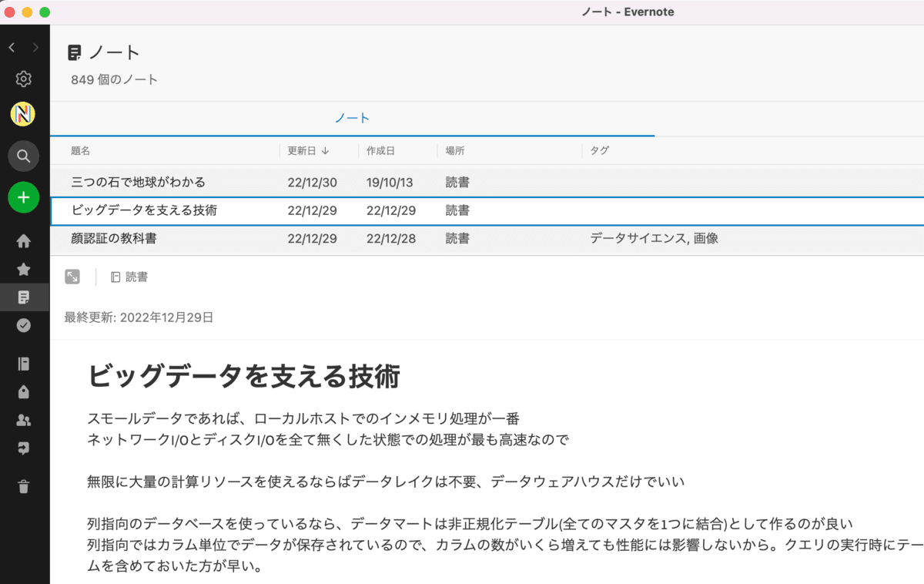Open Notebooks icon in sidebar

[x=24, y=364]
